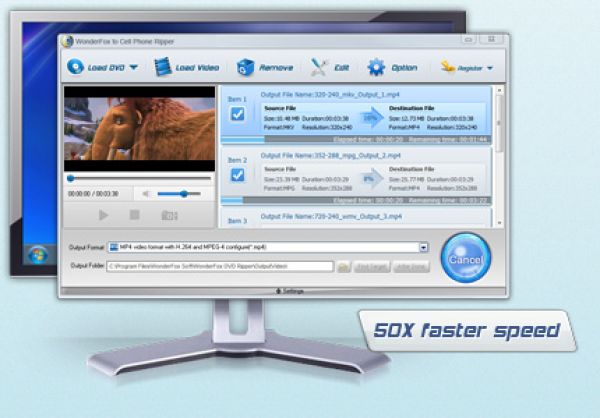Click the Load DVD disc icon
This screenshot has width=600, height=418.
(x=75, y=67)
